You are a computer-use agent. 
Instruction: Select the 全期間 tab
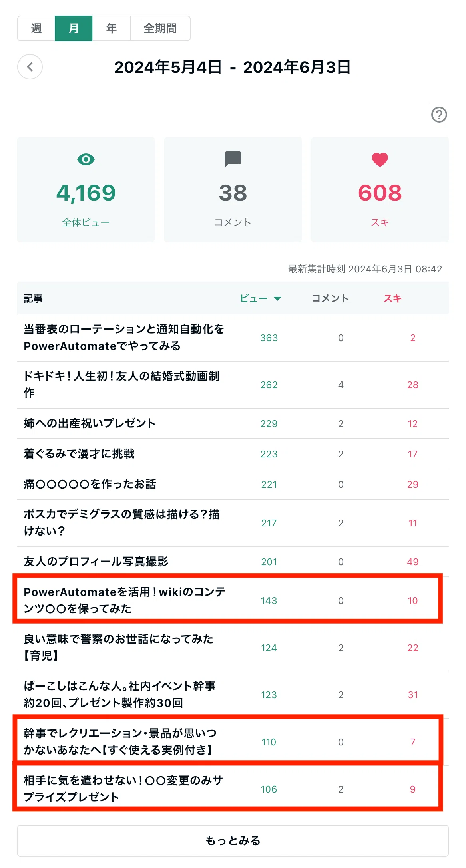pyautogui.click(x=160, y=28)
